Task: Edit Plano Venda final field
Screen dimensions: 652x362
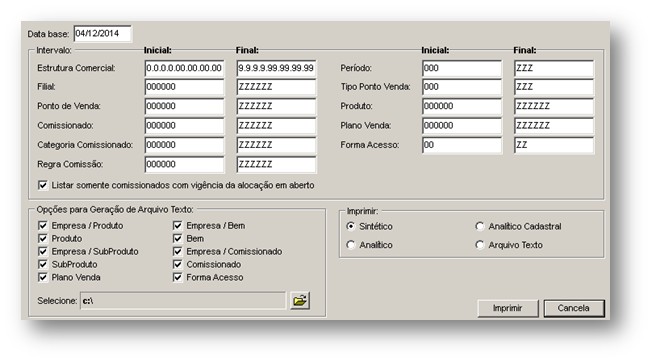Action: 554,126
